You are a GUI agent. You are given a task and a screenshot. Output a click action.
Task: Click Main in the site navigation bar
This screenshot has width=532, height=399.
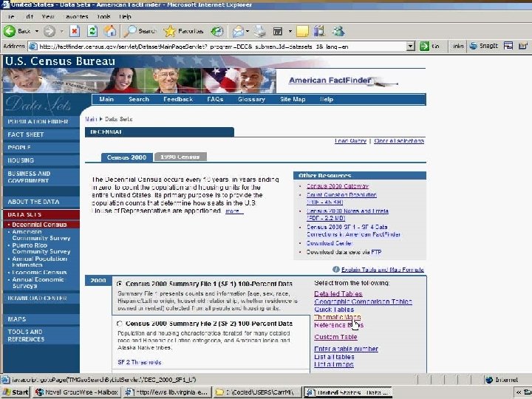coord(106,100)
